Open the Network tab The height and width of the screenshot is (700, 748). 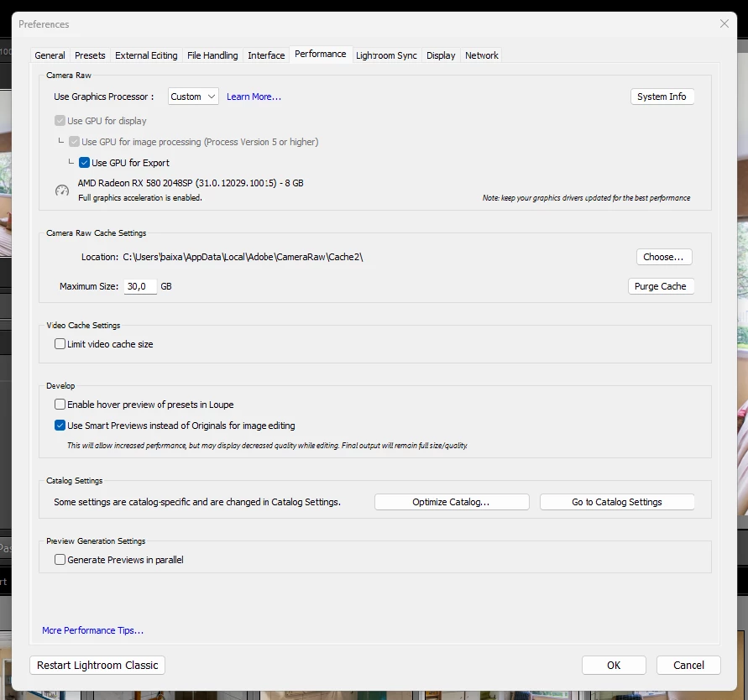coord(482,55)
